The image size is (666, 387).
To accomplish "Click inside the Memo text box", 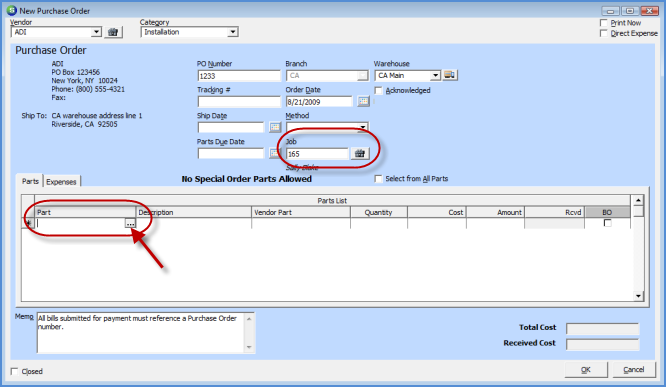I will pyautogui.click(x=141, y=333).
